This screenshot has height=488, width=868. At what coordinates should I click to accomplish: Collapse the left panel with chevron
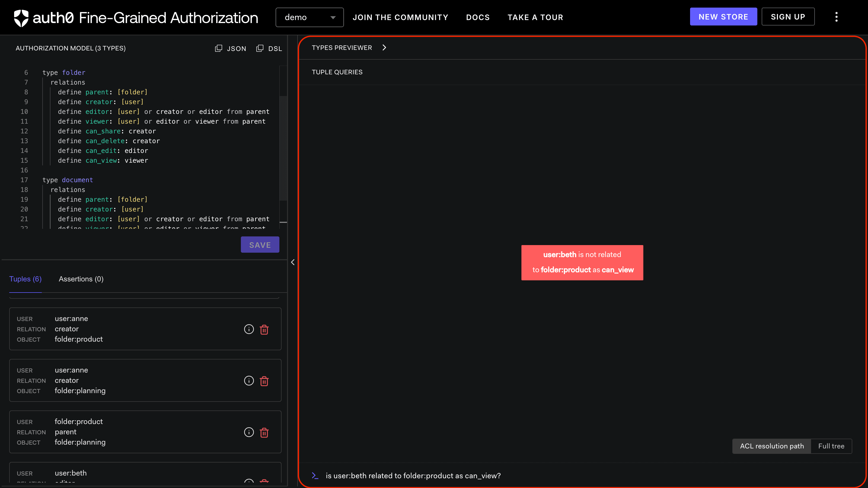point(292,262)
